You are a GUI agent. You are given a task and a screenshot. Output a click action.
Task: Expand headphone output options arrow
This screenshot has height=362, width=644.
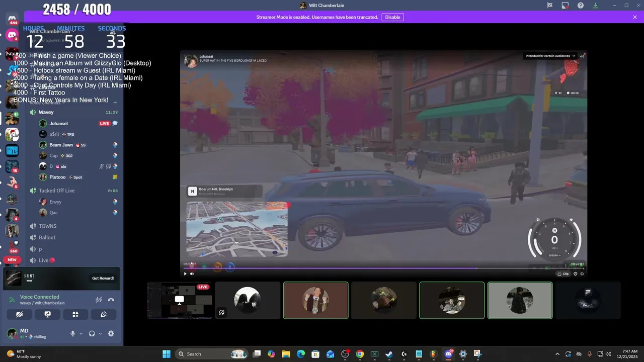(x=100, y=333)
